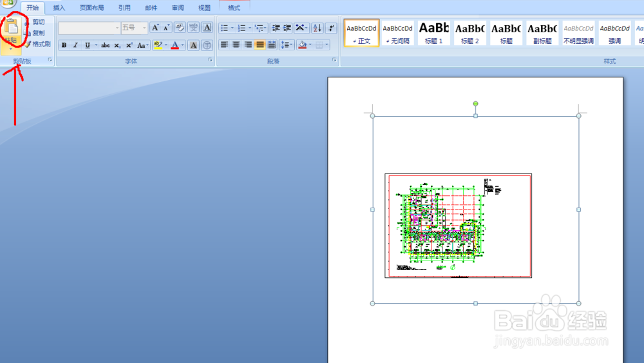
Task: Set Align Text Right
Action: coord(248,44)
